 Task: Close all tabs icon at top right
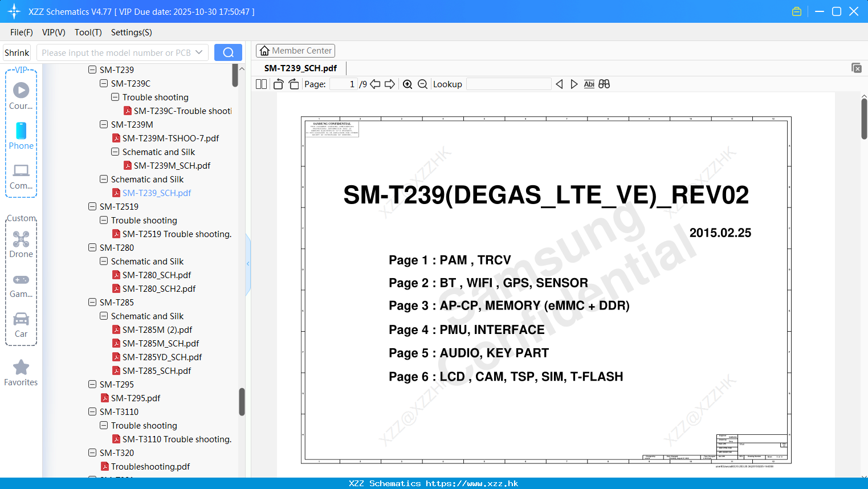[x=856, y=68]
